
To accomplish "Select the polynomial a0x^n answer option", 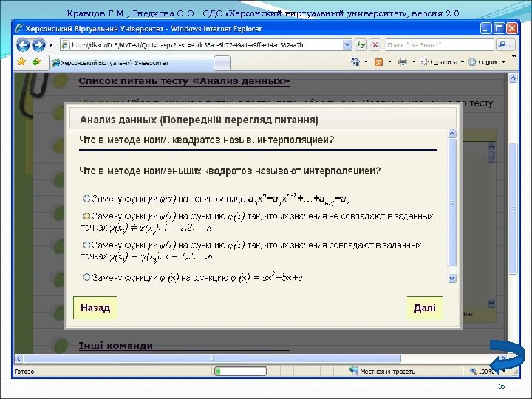I will [x=86, y=199].
